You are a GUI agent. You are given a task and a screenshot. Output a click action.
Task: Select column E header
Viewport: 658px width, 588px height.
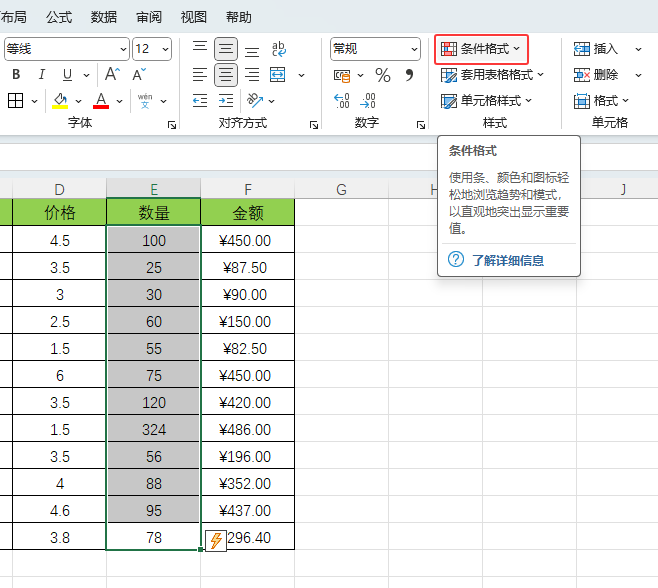point(154,189)
